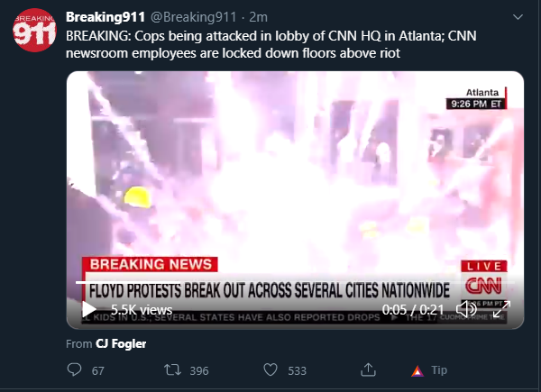The image size is (541, 392).
Task: Enter fullscreen with the expand arrows icon
Action: coord(501,309)
